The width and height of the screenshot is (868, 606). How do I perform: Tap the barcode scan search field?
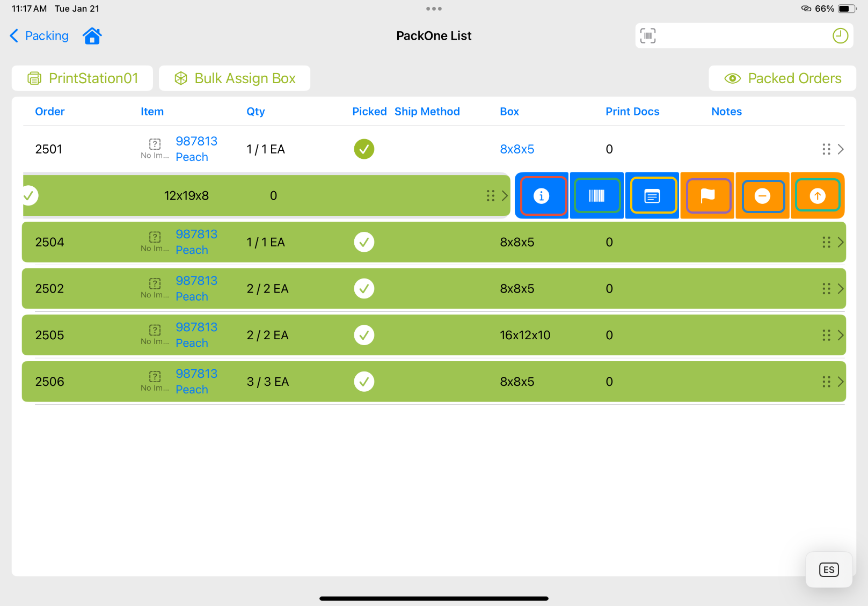pyautogui.click(x=741, y=36)
